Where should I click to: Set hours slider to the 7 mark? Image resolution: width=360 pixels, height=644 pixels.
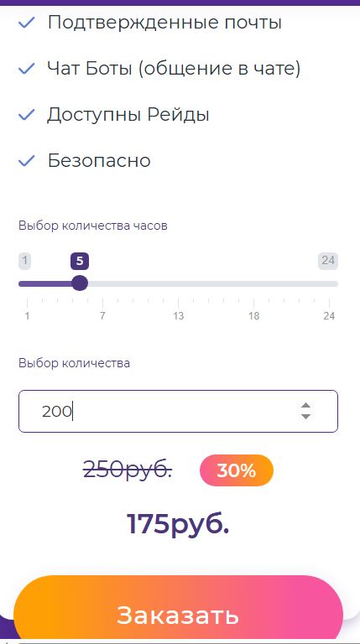coord(102,283)
